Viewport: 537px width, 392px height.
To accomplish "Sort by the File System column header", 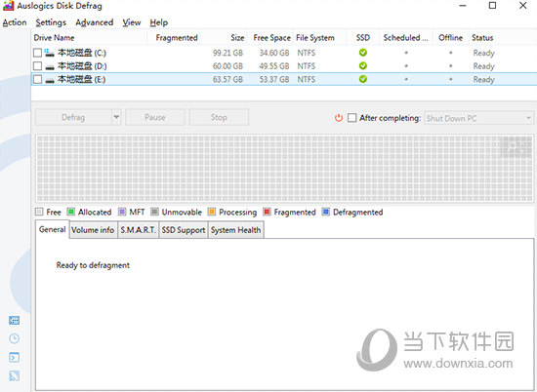I will [320, 38].
